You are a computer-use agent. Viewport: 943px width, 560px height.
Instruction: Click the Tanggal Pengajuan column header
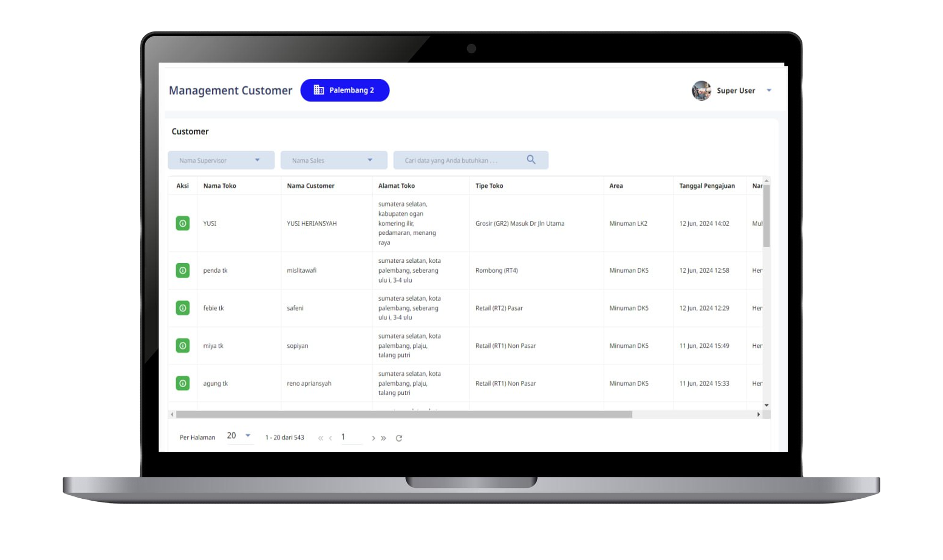coord(707,186)
